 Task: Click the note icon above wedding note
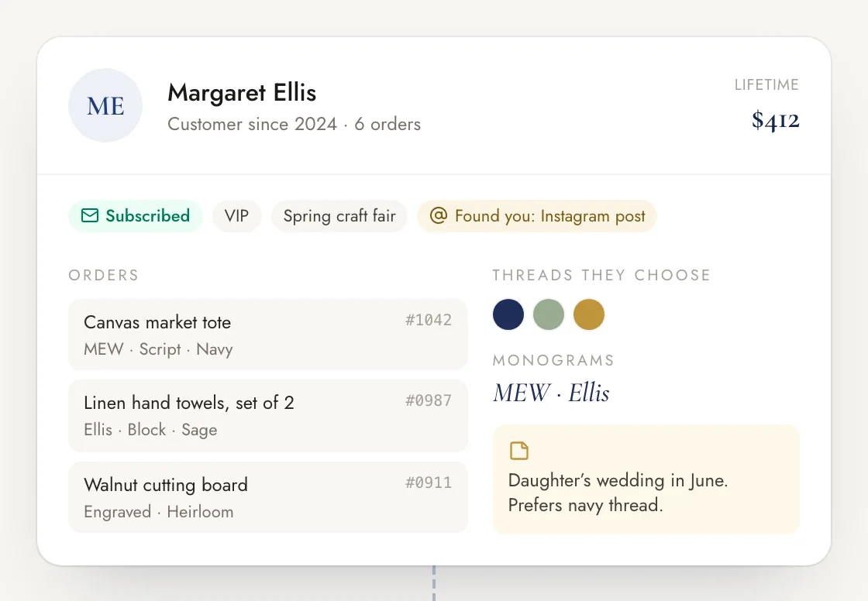518,451
